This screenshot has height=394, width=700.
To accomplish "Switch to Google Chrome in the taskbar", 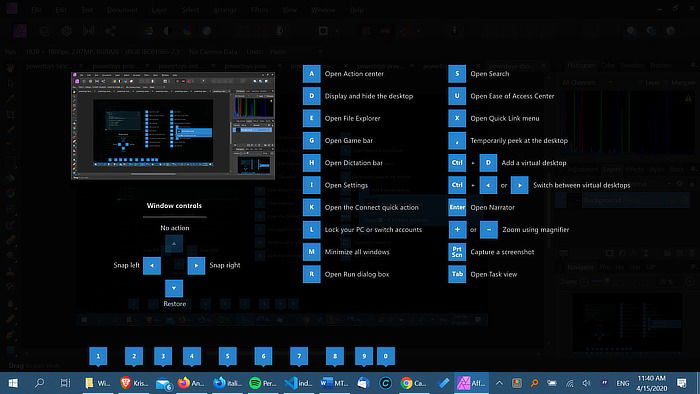I will tap(413, 383).
